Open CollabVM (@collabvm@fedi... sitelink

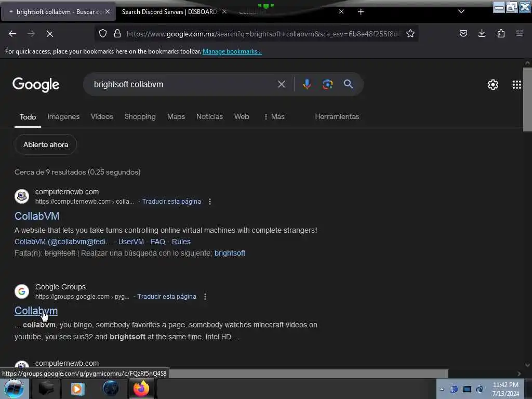[x=63, y=242]
